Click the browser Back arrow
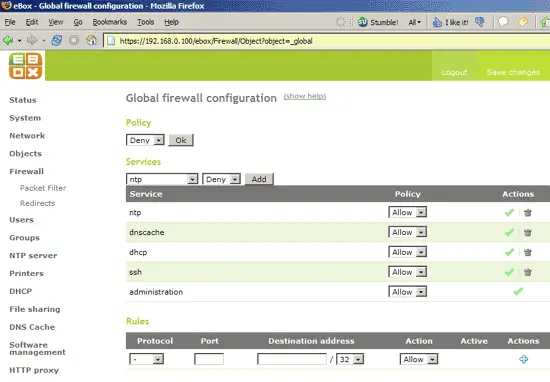Viewport: 550px width, 382px height. (8, 40)
